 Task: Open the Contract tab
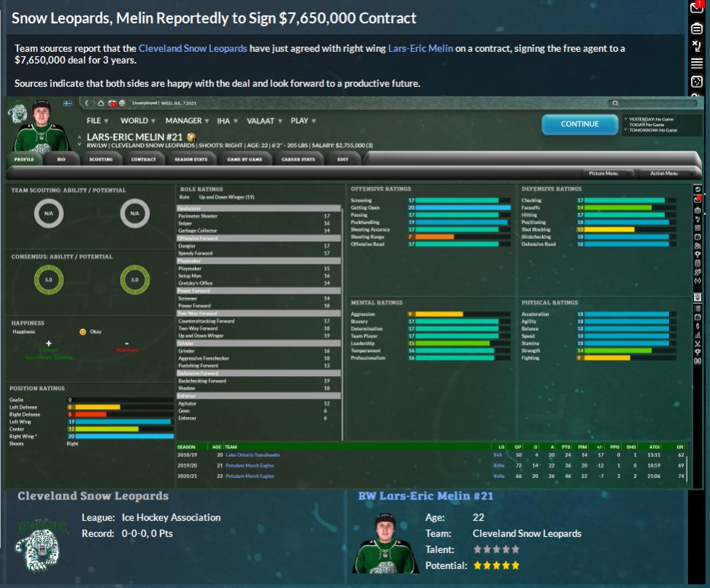[x=144, y=159]
